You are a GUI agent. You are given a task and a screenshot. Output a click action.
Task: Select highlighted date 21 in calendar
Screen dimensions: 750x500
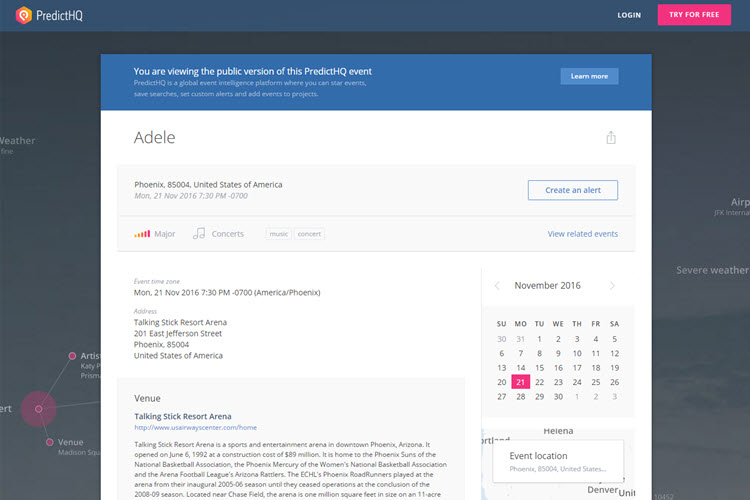click(x=520, y=382)
